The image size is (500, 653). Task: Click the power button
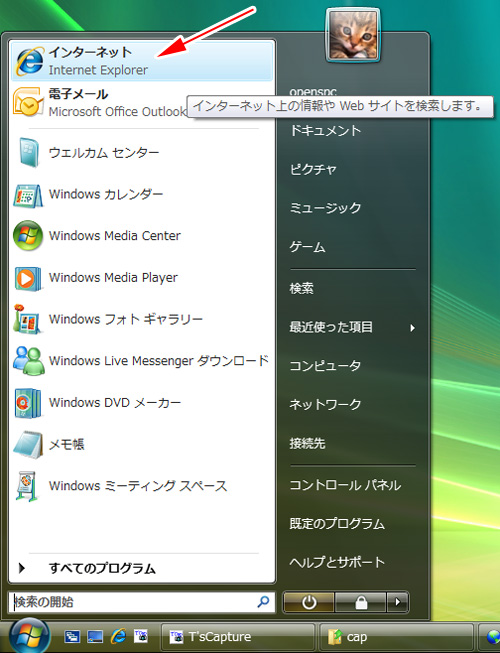pyautogui.click(x=308, y=602)
